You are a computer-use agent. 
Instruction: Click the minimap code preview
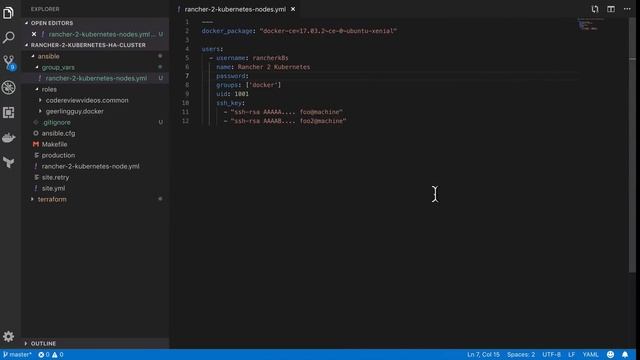(x=590, y=24)
